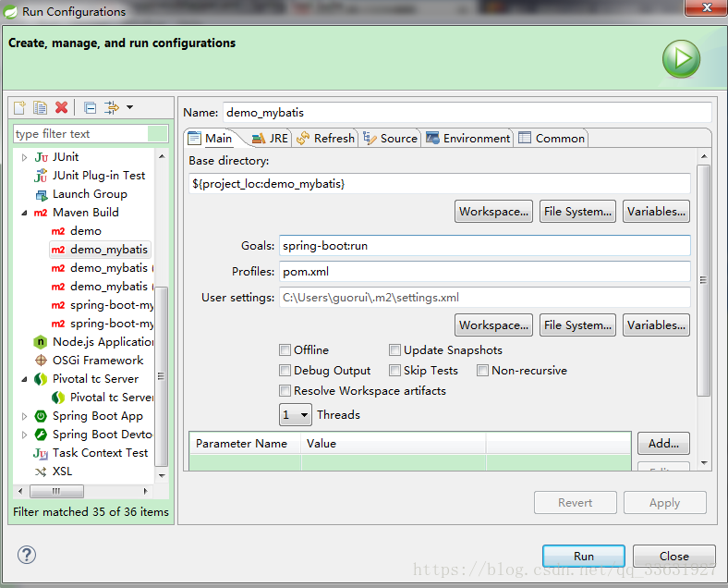Click the Maven Build m2 icon
Image resolution: width=728 pixels, height=588 pixels.
41,213
